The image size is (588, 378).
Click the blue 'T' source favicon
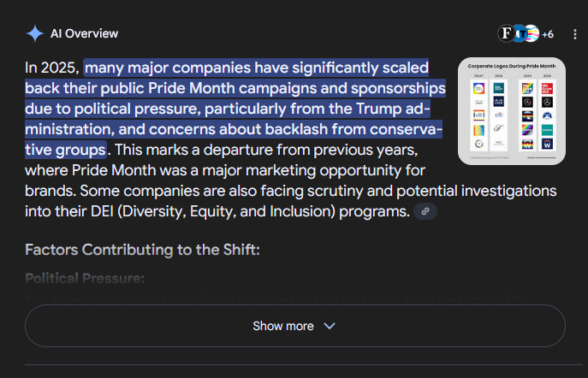(520, 33)
